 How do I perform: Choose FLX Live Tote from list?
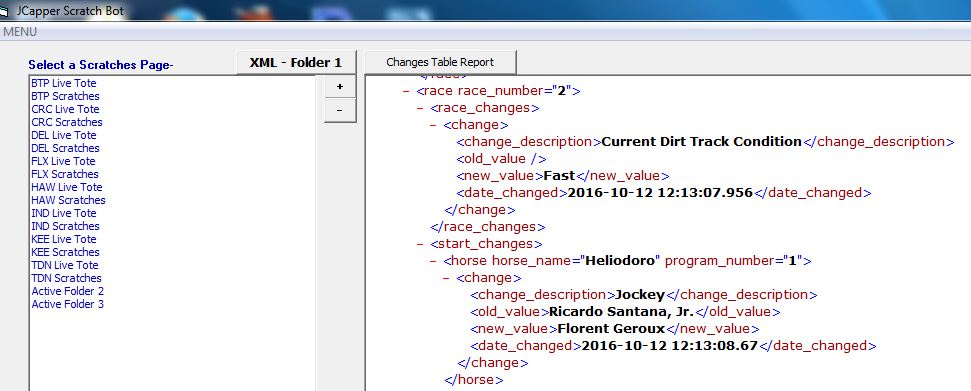(63, 161)
